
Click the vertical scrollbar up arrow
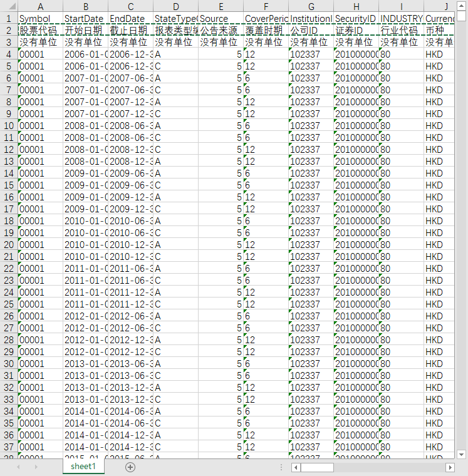461,6
